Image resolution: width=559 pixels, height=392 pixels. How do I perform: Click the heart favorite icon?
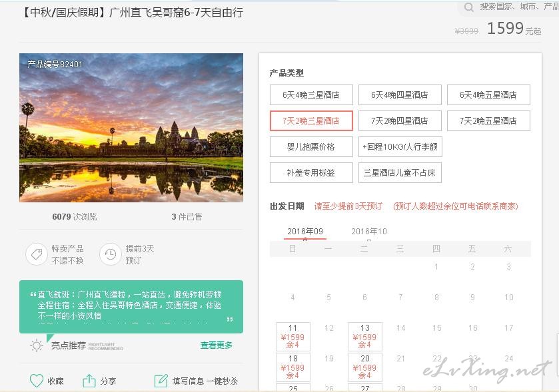(x=37, y=381)
